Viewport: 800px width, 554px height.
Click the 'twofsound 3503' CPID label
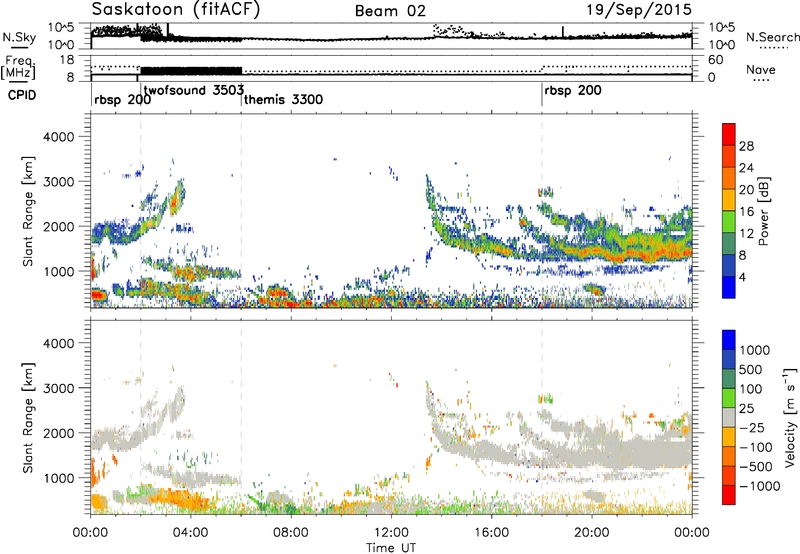pyautogui.click(x=194, y=90)
